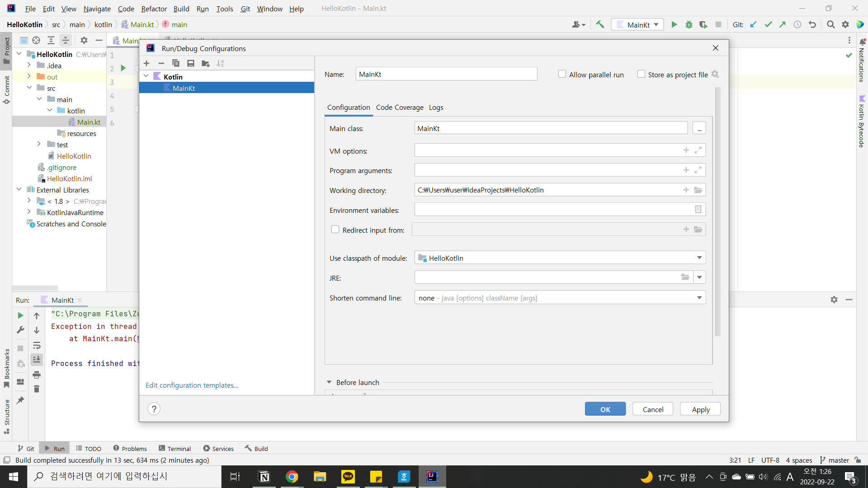The width and height of the screenshot is (868, 488).
Task: Rollback changes with the undo arrow icon
Action: click(812, 24)
